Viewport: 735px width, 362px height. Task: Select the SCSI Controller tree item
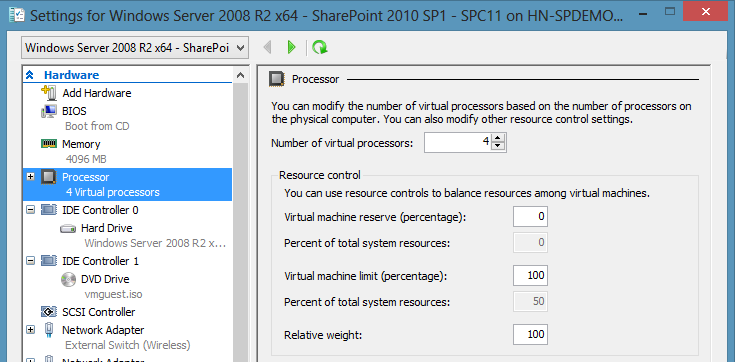click(x=98, y=312)
